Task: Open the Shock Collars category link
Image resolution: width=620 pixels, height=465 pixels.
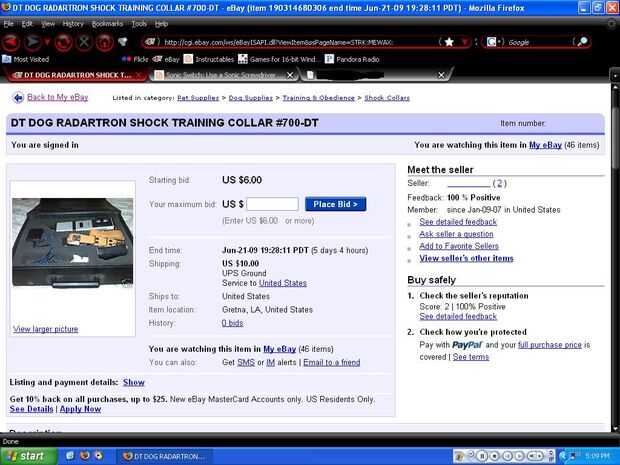Action: (x=387, y=98)
